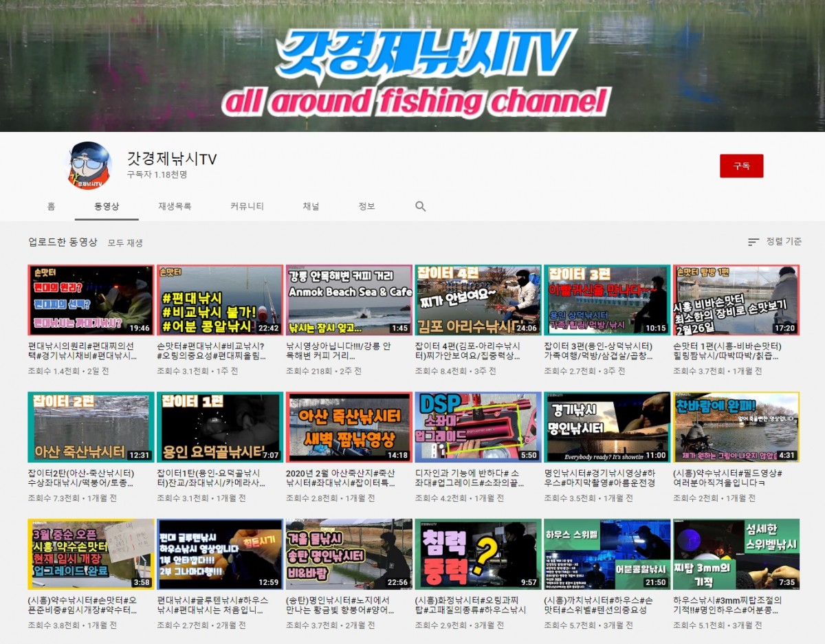The image size is (825, 644).
Task: Open the 19:46 편대낚시의원리 video thumbnail
Action: (x=91, y=300)
